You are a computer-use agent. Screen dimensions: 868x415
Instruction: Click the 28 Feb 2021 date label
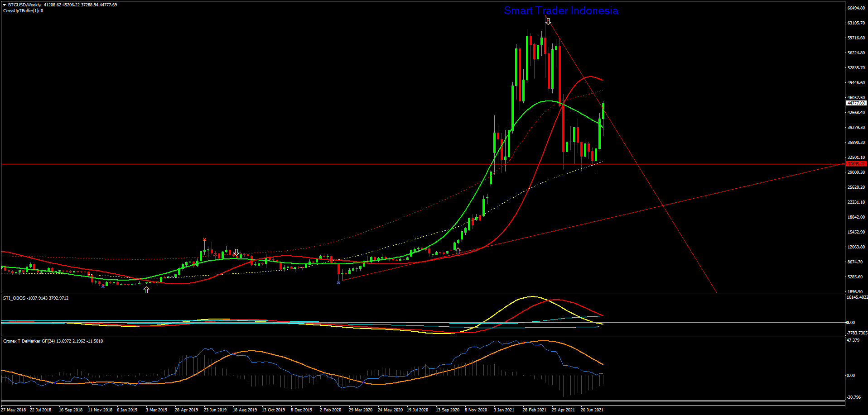535,410
